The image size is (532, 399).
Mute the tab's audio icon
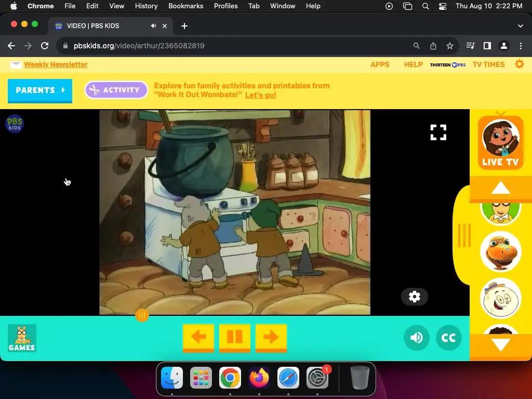(x=153, y=26)
